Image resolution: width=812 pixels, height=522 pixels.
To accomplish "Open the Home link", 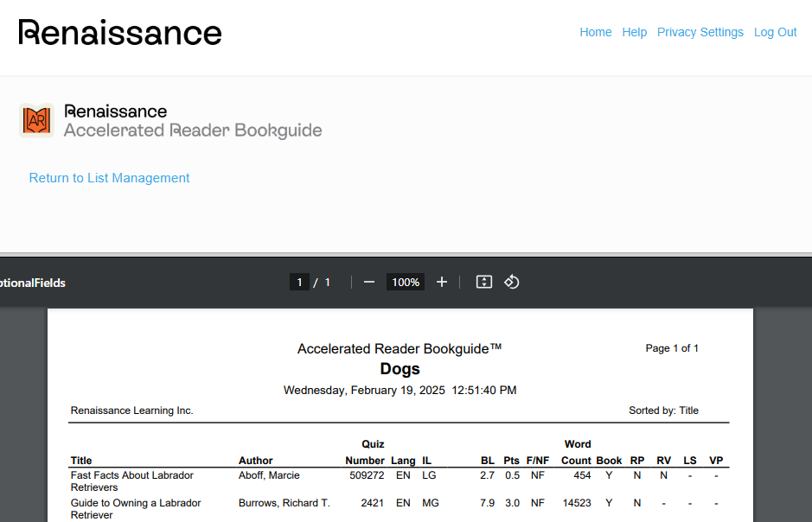I will (x=596, y=32).
